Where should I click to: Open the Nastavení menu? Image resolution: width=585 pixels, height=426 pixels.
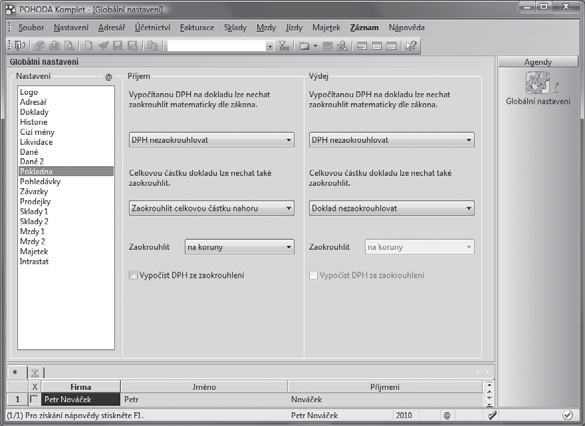71,27
